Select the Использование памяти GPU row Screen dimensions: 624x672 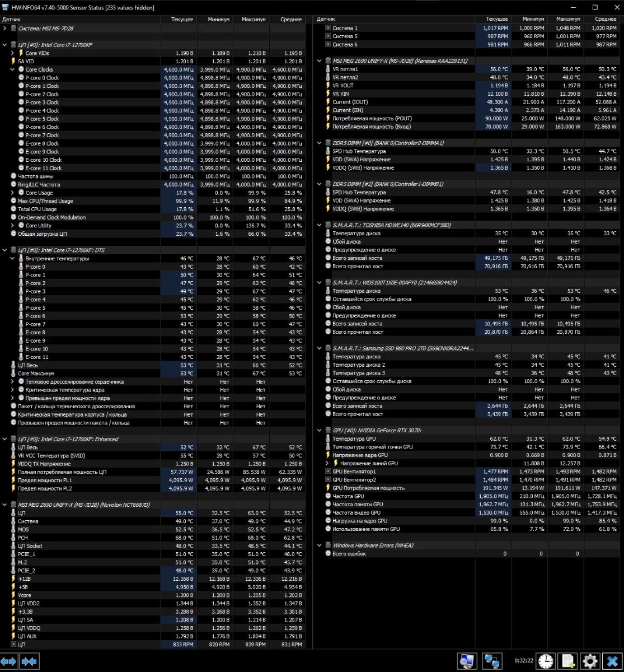tap(467, 529)
